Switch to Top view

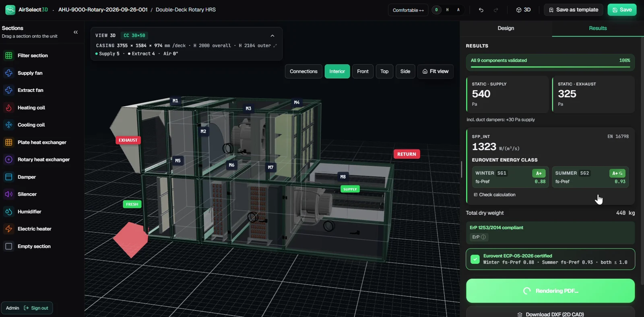[x=384, y=72]
